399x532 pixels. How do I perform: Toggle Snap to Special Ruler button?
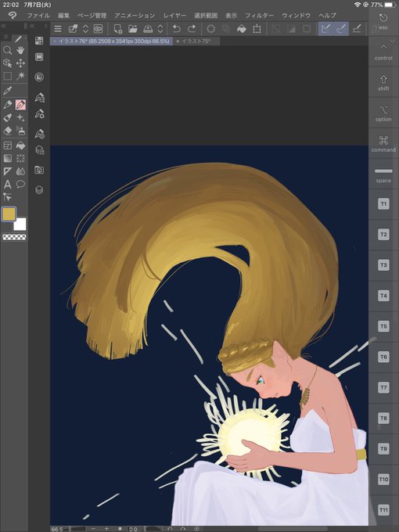click(x=341, y=29)
